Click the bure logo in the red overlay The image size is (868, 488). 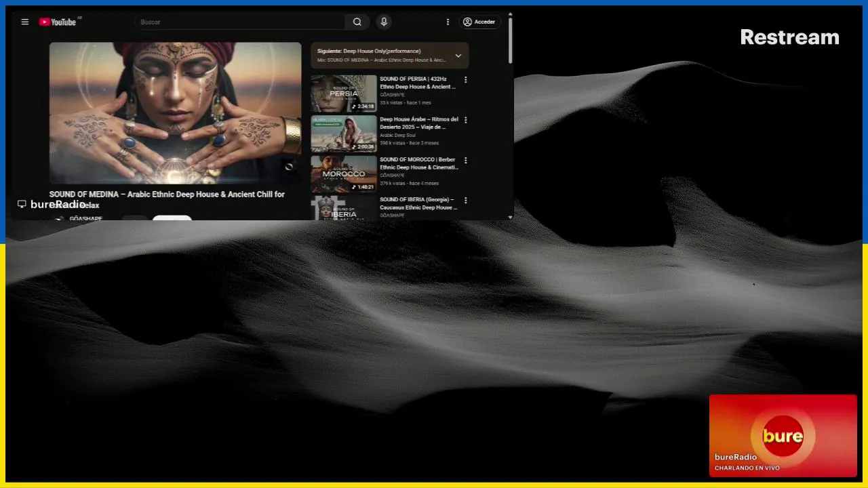pyautogui.click(x=783, y=435)
